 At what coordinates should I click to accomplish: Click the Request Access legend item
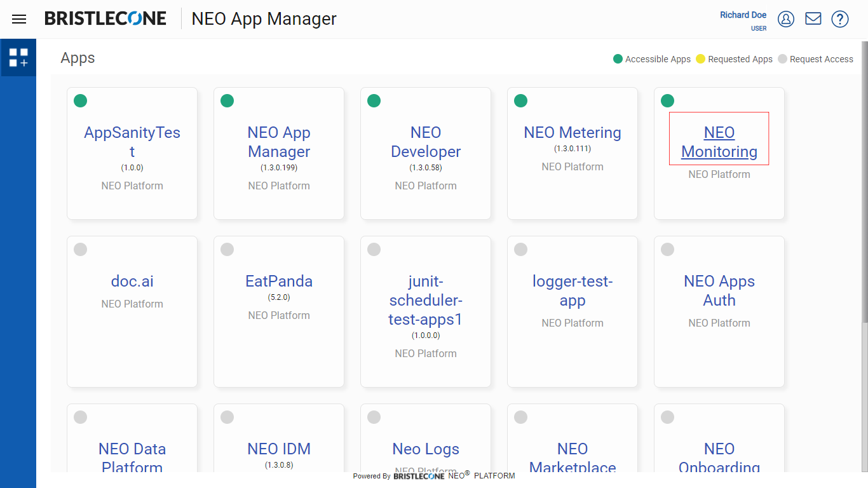point(816,59)
